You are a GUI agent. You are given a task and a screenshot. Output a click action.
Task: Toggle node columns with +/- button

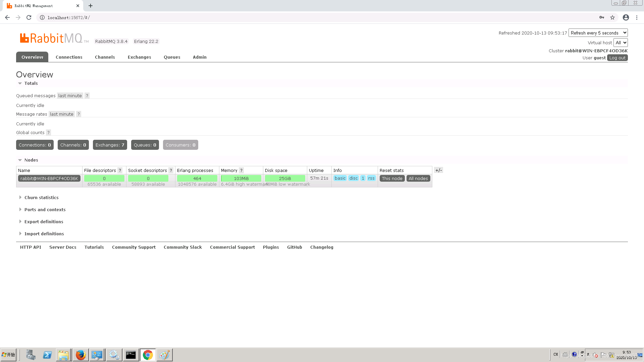[x=438, y=170]
